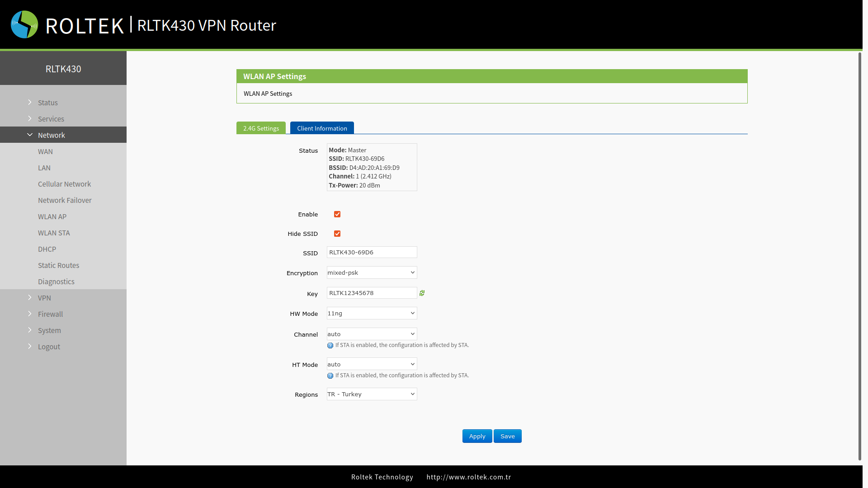Click the System menu label
This screenshot has height=488, width=868.
[x=49, y=330]
